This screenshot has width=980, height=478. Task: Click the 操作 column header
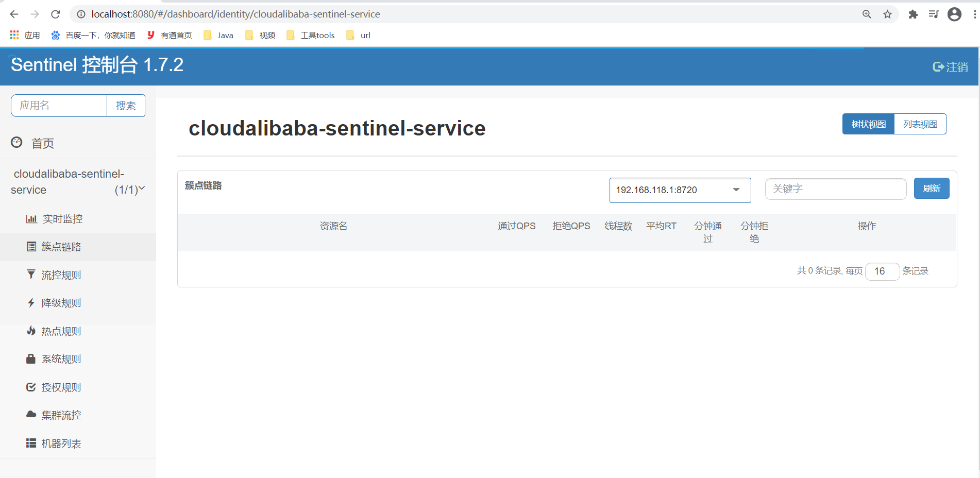[x=867, y=226]
